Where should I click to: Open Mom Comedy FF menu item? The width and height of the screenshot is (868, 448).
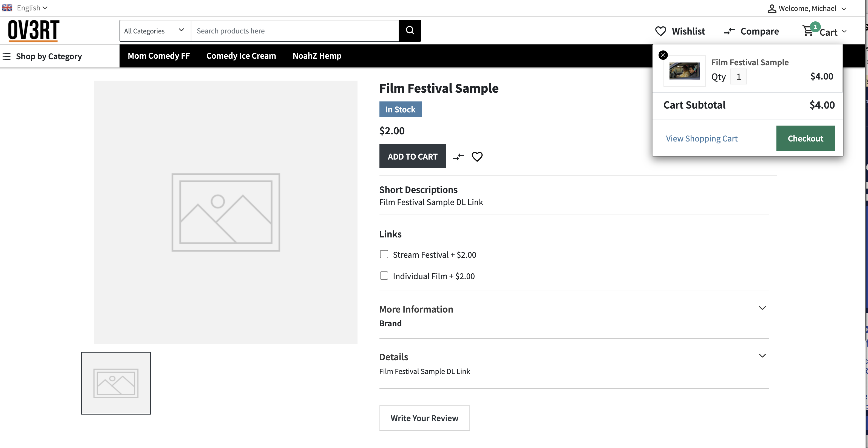click(x=159, y=56)
